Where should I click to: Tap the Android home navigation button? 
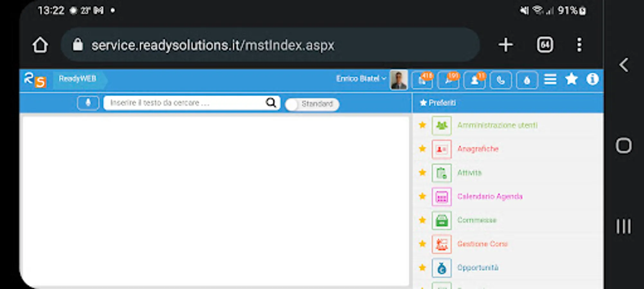click(624, 146)
